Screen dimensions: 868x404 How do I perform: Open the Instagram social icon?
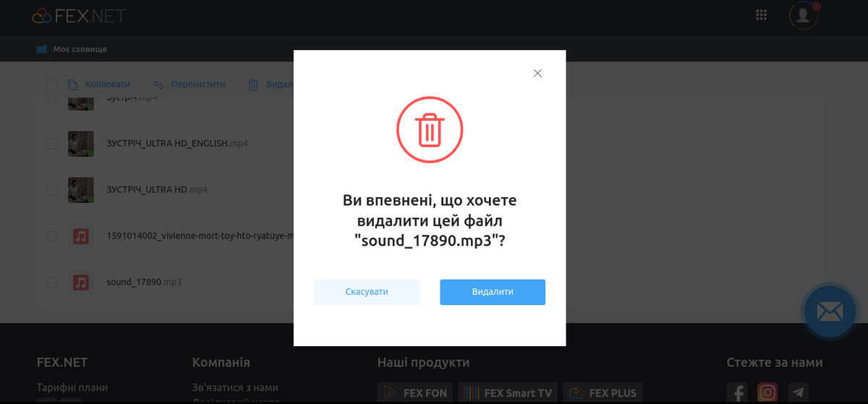tap(767, 392)
